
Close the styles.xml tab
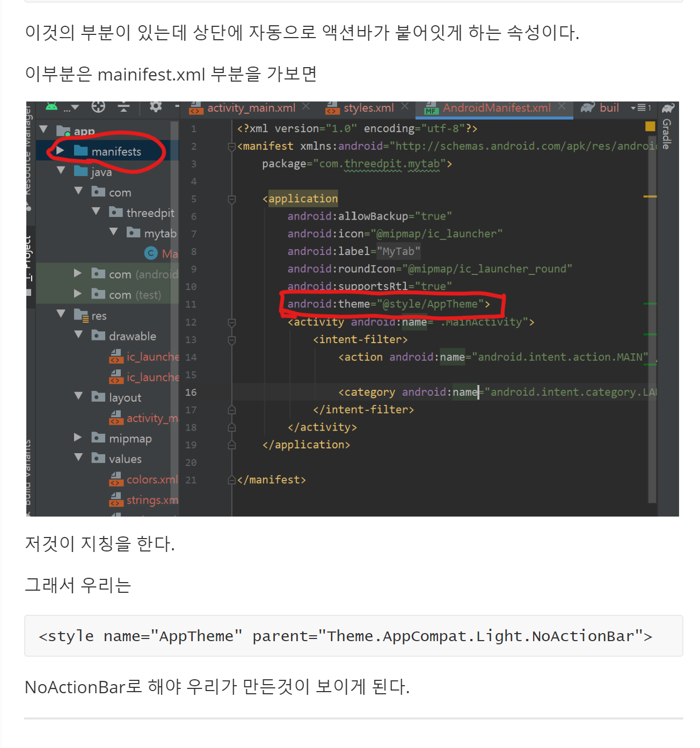[x=405, y=107]
